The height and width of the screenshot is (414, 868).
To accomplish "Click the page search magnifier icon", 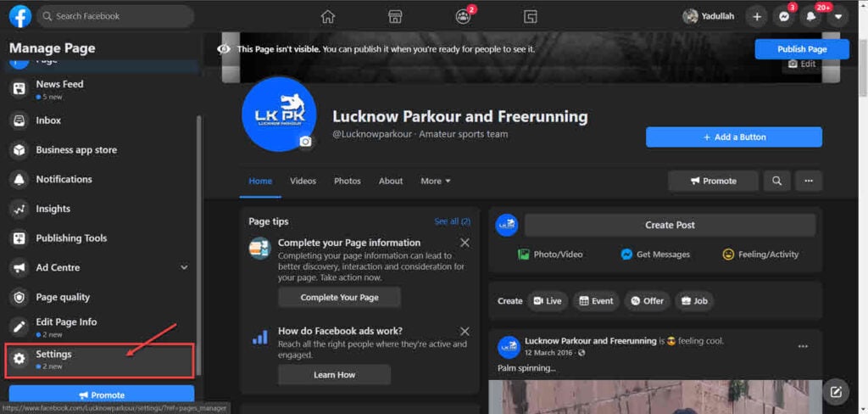I will click(x=776, y=181).
